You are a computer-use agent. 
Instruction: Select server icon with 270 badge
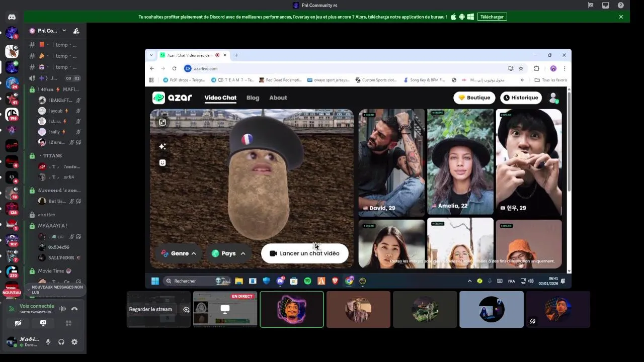(x=12, y=272)
